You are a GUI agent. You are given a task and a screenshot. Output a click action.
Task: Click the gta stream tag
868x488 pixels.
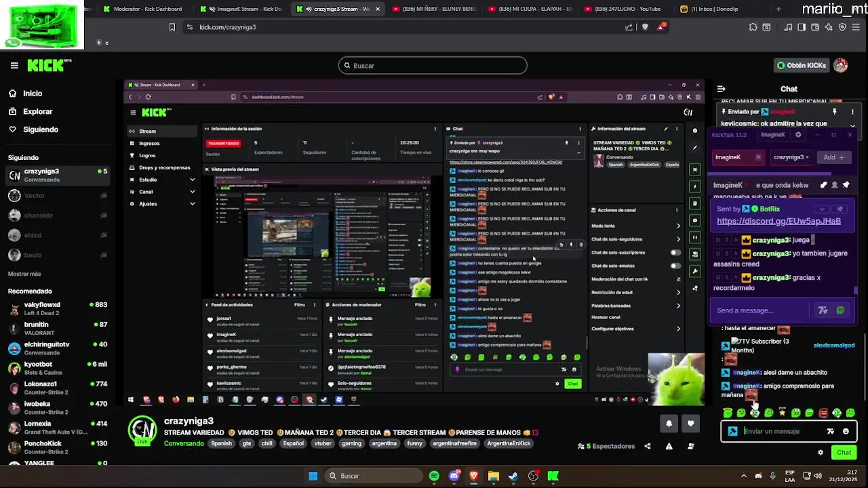pos(247,443)
